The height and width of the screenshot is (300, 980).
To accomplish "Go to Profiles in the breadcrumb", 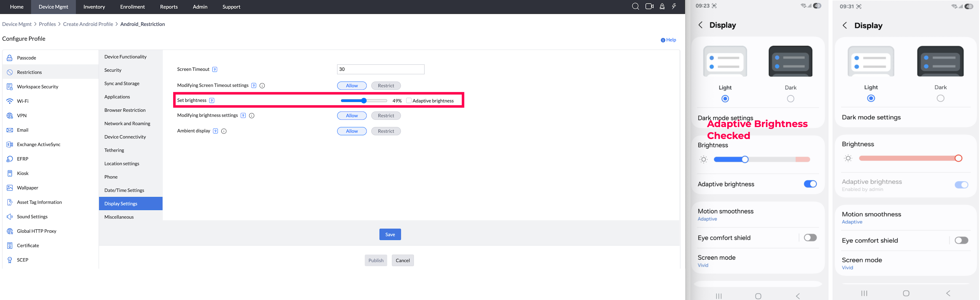I will (47, 24).
